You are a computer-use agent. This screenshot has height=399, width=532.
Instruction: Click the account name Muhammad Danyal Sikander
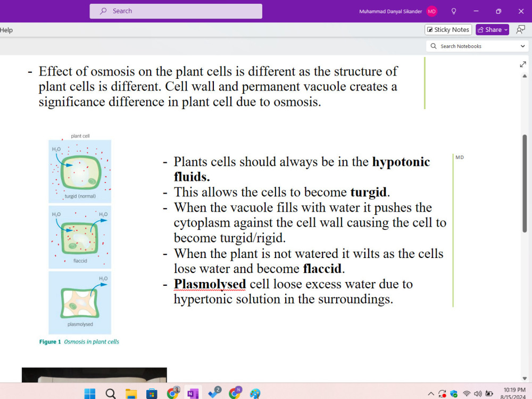[x=390, y=12]
